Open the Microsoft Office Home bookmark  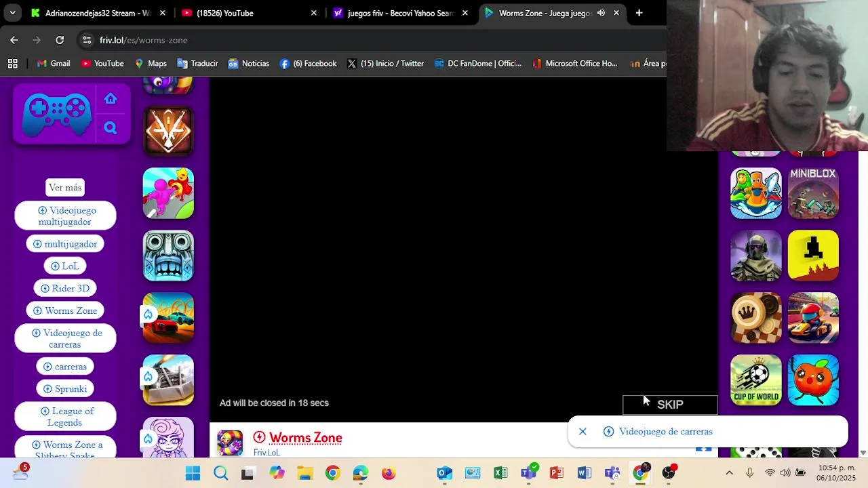coord(575,64)
